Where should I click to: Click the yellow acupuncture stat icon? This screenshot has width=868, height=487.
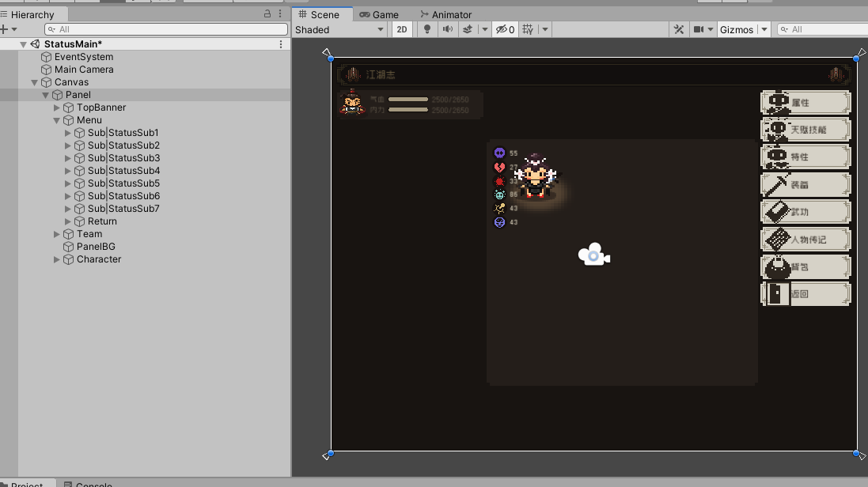(499, 208)
